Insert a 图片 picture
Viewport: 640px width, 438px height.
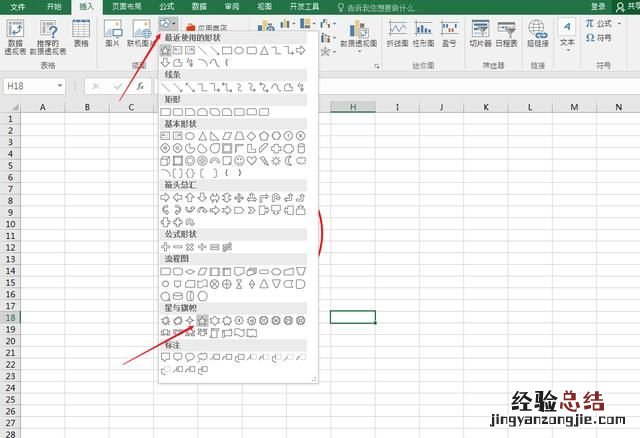tap(112, 33)
